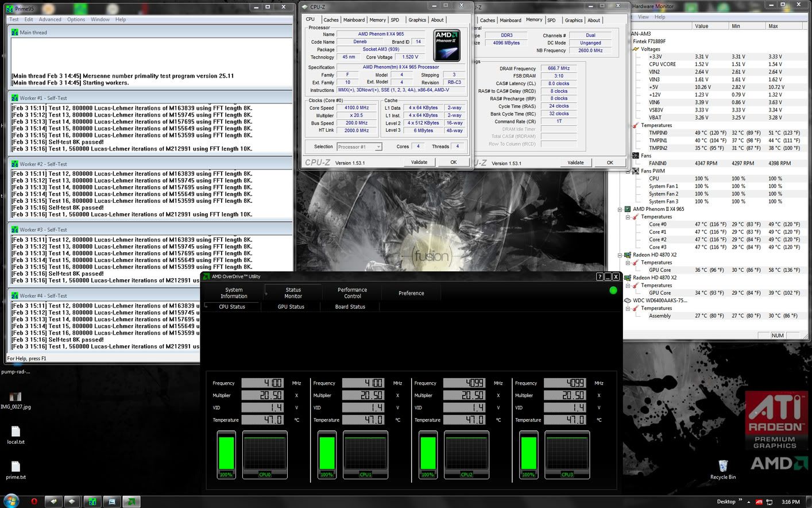Click the Opera icon in taskbar
812x508 pixels.
coord(34,501)
